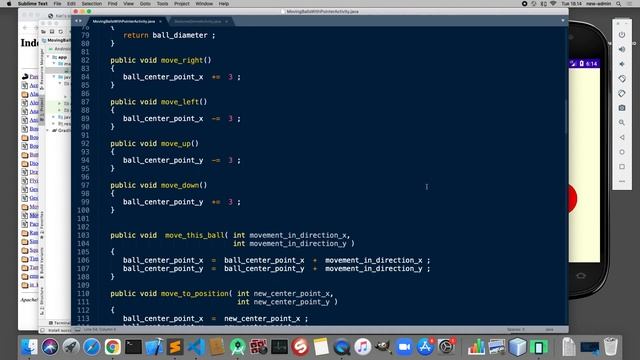Open Zoom from the Dock
The width and height of the screenshot is (640, 360).
point(404,347)
